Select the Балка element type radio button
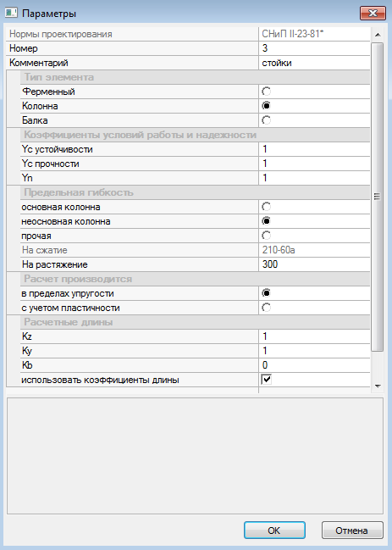This screenshot has width=392, height=550. click(x=266, y=120)
